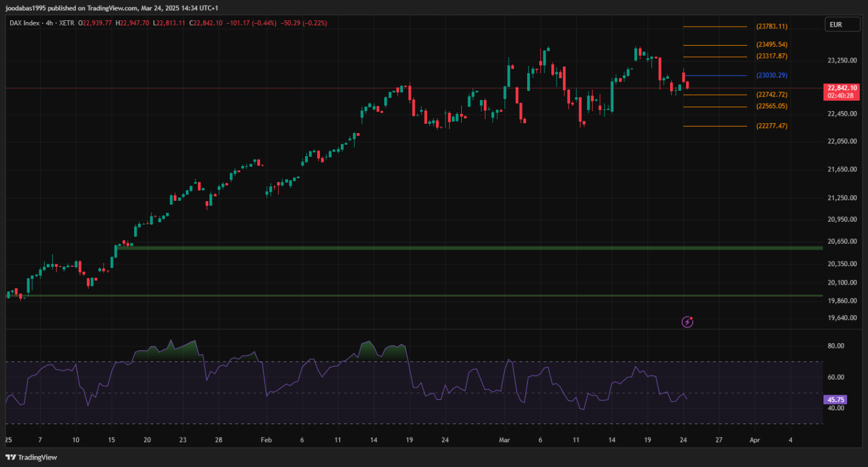Open the EUR currency selector
This screenshot has height=467, width=868.
pos(836,24)
